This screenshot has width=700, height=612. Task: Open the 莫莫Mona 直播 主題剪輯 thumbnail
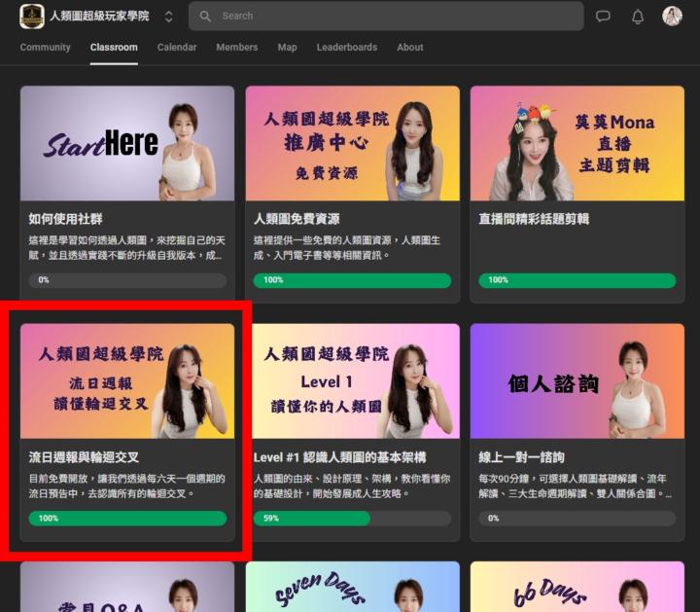click(x=577, y=143)
